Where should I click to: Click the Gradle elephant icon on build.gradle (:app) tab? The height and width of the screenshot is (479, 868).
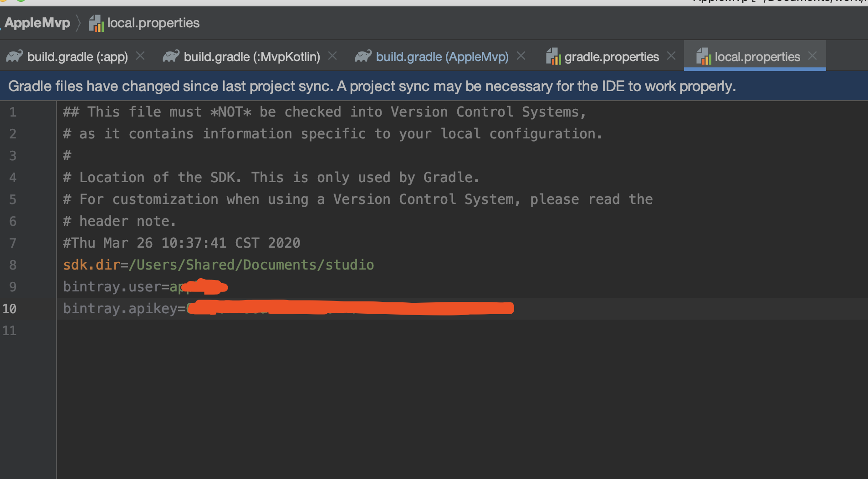[x=15, y=56]
